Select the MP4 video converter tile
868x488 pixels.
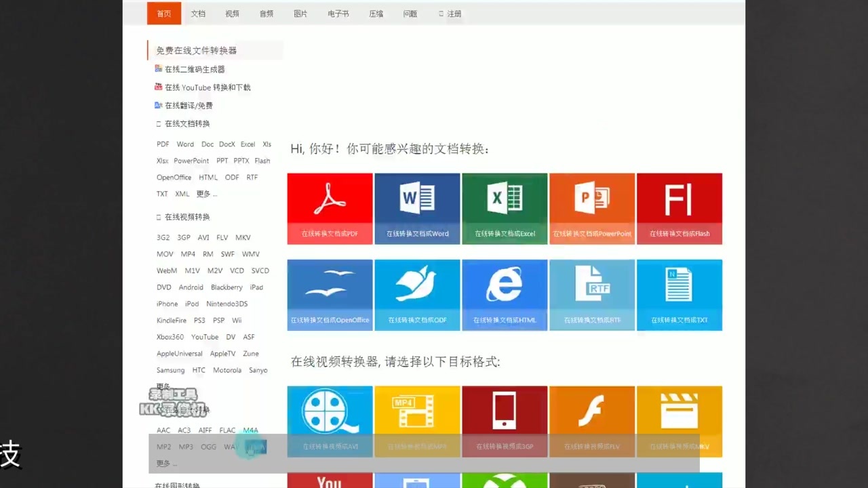417,422
